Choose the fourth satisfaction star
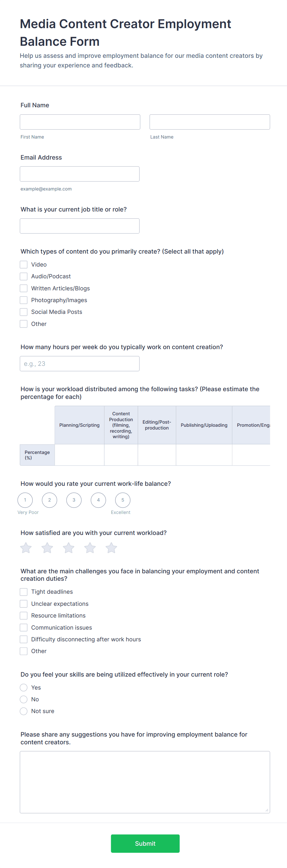287x868 pixels. (x=90, y=548)
